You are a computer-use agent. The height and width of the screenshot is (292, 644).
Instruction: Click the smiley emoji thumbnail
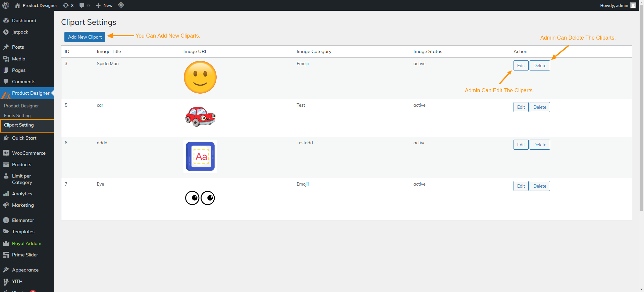pyautogui.click(x=200, y=77)
